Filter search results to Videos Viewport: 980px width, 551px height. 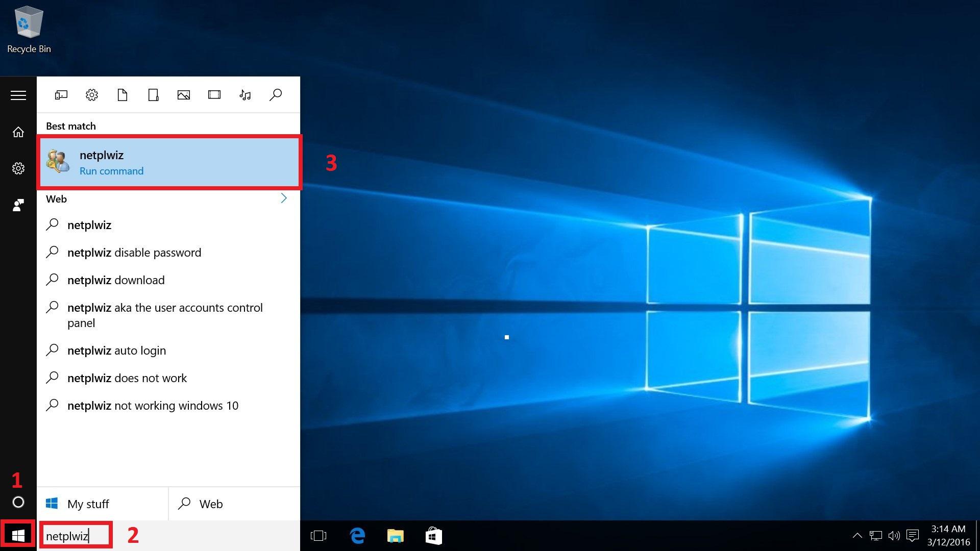[x=214, y=94]
